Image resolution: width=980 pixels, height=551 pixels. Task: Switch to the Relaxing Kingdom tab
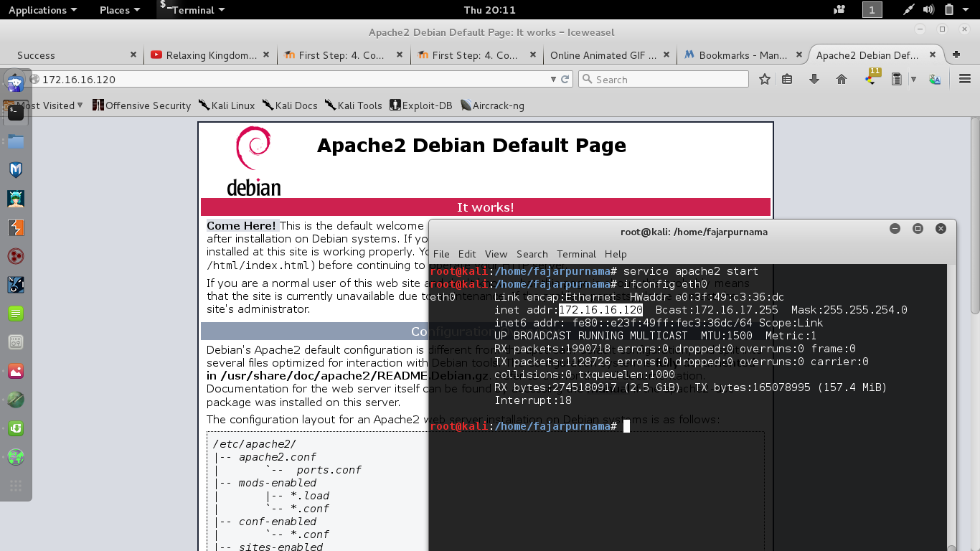click(211, 55)
